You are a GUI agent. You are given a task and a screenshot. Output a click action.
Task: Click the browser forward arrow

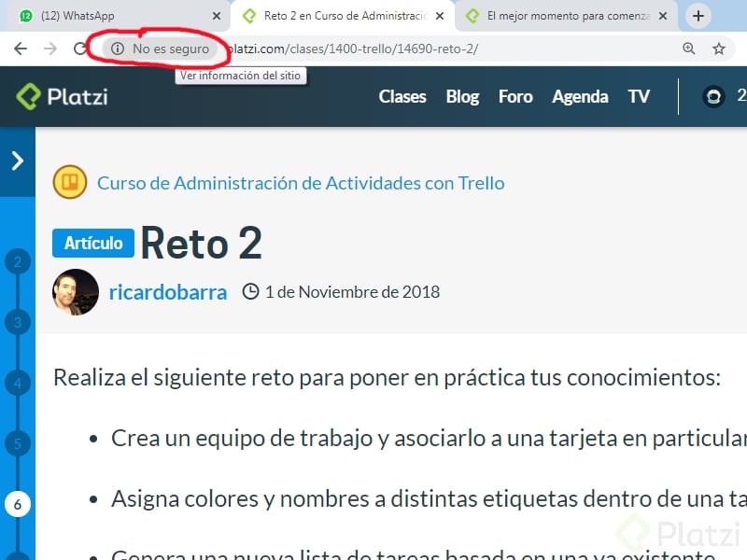point(50,49)
